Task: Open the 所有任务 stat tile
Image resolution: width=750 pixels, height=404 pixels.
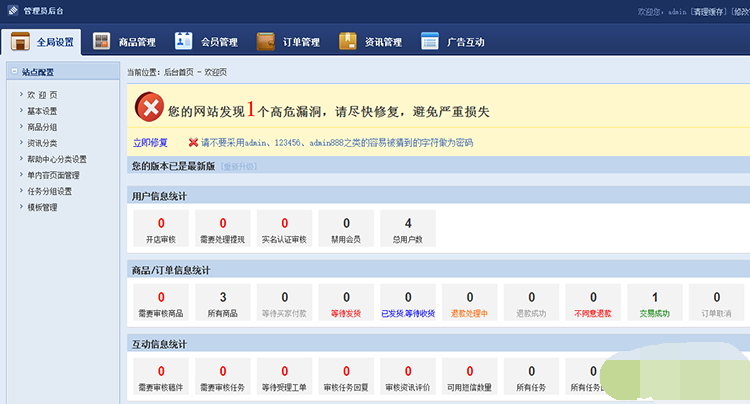Action: point(531,376)
